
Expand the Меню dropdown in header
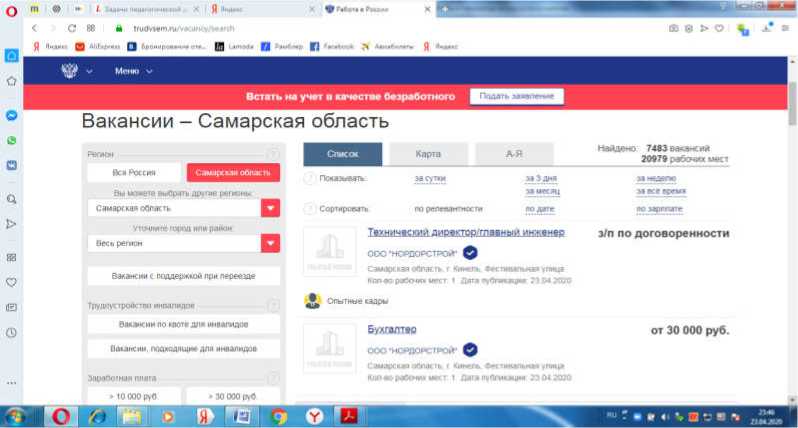133,71
